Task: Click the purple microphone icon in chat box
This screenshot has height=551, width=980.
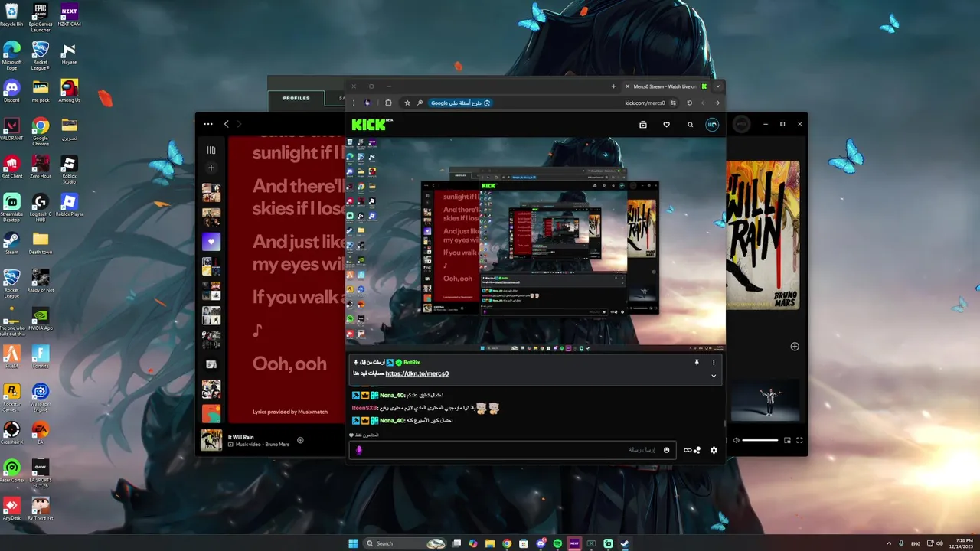Action: (358, 450)
